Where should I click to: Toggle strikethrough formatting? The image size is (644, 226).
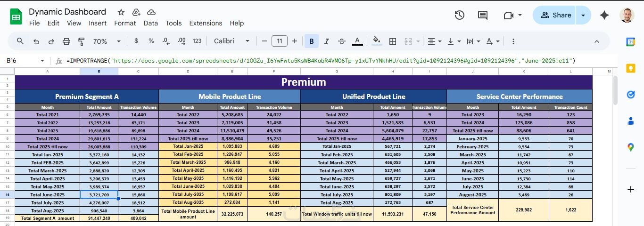[x=342, y=41]
